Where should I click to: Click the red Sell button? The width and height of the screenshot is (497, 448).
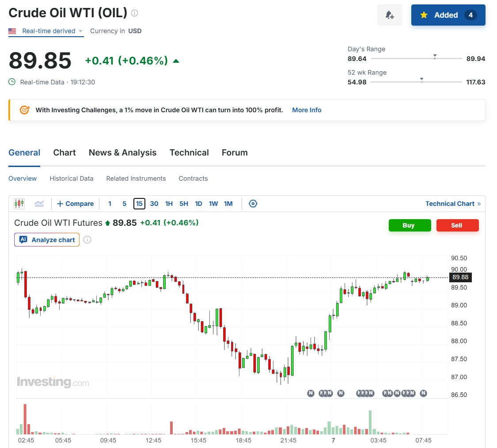pyautogui.click(x=457, y=225)
